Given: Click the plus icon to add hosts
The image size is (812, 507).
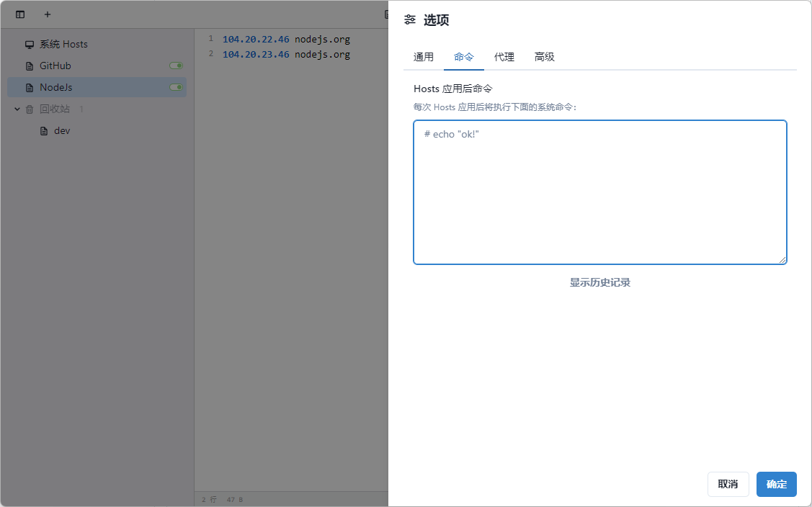Looking at the screenshot, I should (48, 14).
